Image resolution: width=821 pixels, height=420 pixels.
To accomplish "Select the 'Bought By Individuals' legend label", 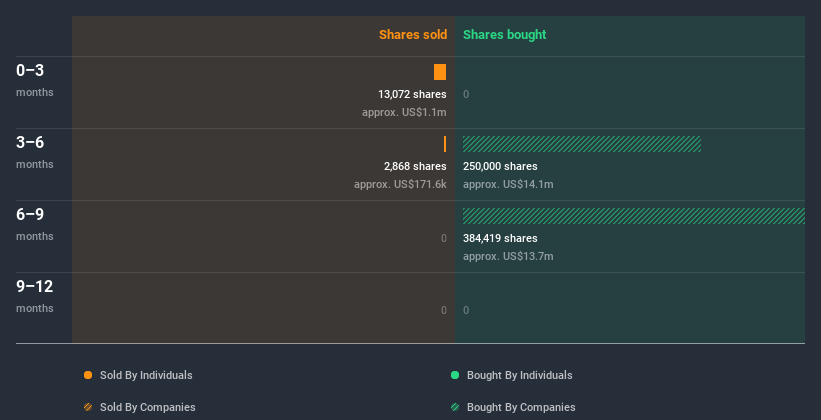I will pos(519,375).
